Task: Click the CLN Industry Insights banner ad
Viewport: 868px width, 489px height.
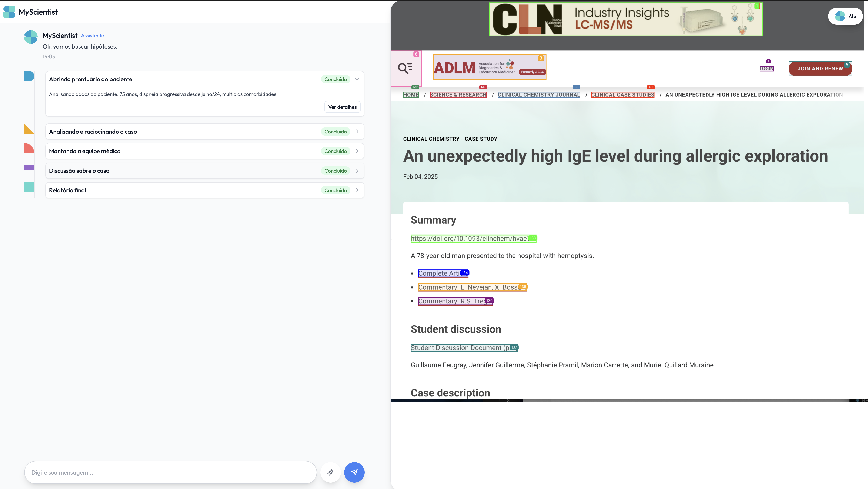Action: click(x=626, y=19)
